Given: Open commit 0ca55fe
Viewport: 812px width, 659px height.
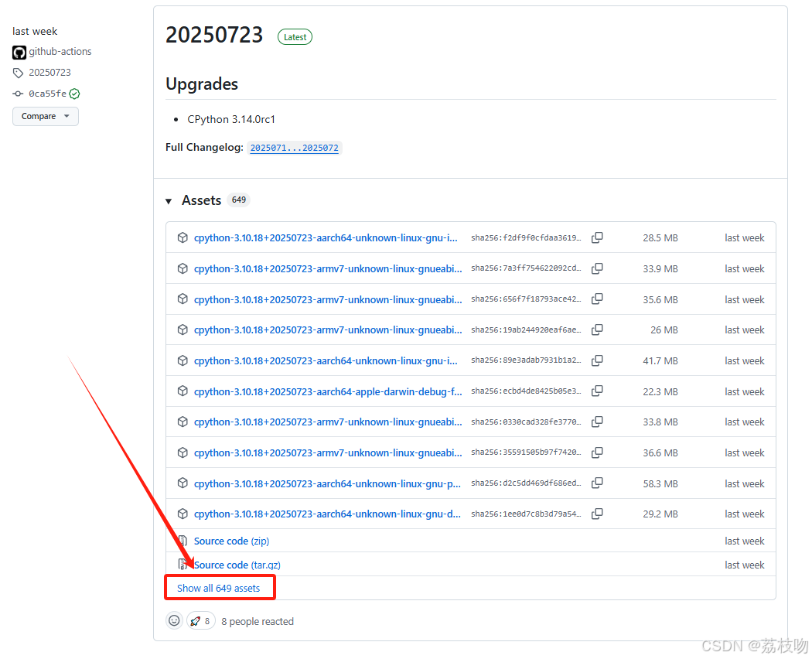Looking at the screenshot, I should [x=48, y=94].
